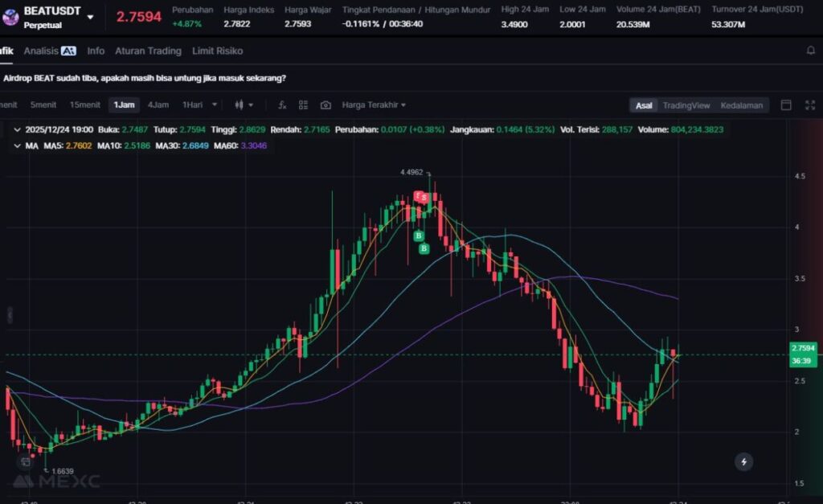Select the Asal chart mode
The image size is (823, 504).
pos(644,105)
